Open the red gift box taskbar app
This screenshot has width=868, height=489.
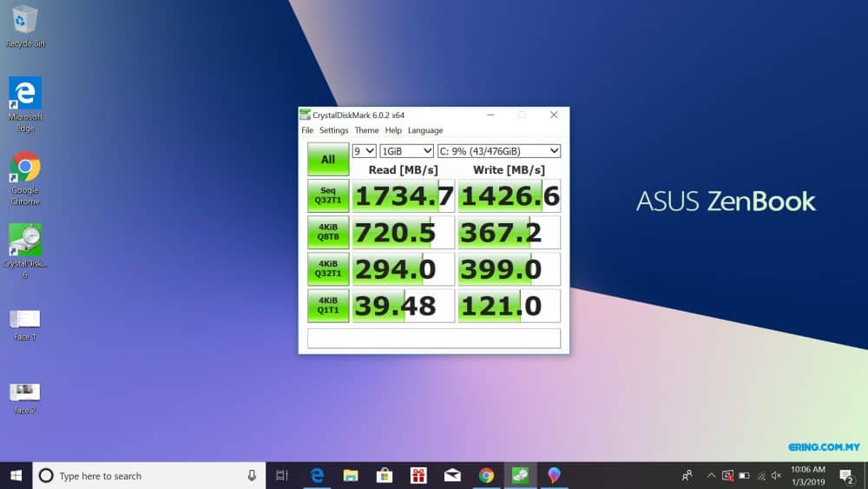coord(418,476)
